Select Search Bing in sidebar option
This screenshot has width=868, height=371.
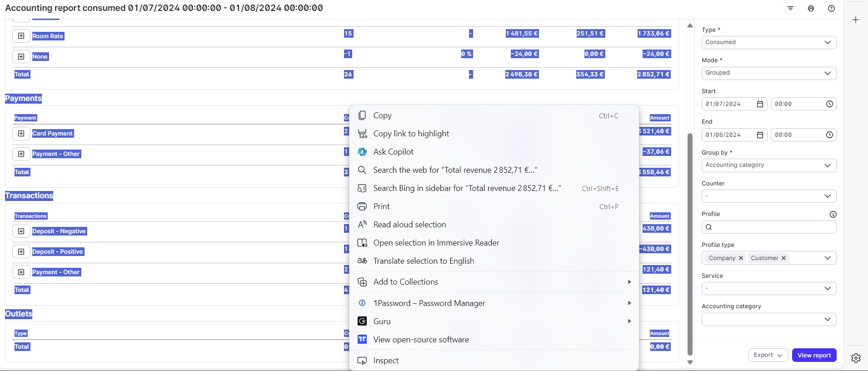(x=494, y=188)
